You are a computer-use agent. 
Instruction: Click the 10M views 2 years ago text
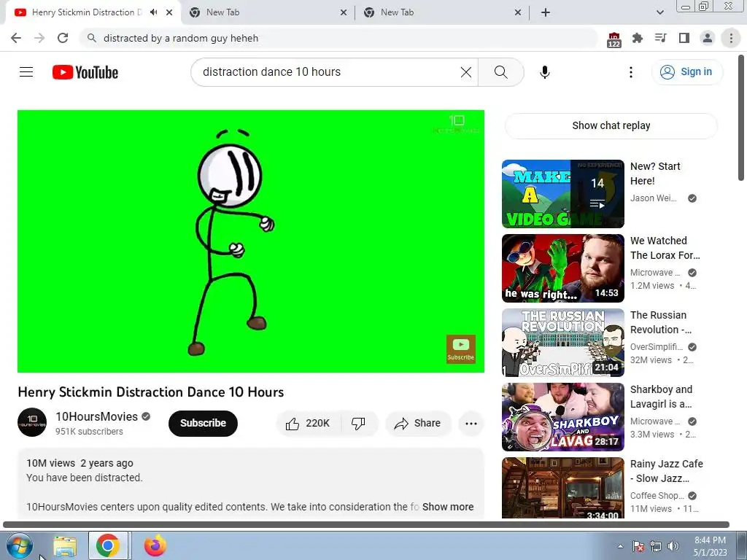click(80, 463)
